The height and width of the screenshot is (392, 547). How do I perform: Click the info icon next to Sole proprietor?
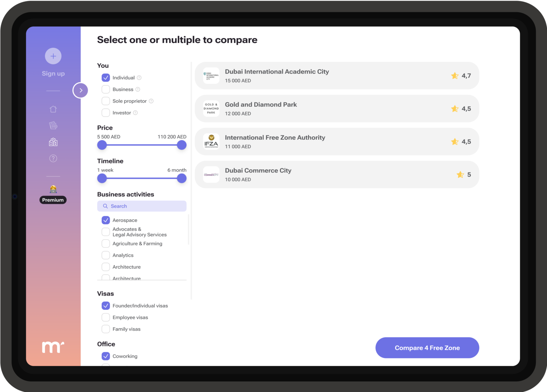click(151, 101)
